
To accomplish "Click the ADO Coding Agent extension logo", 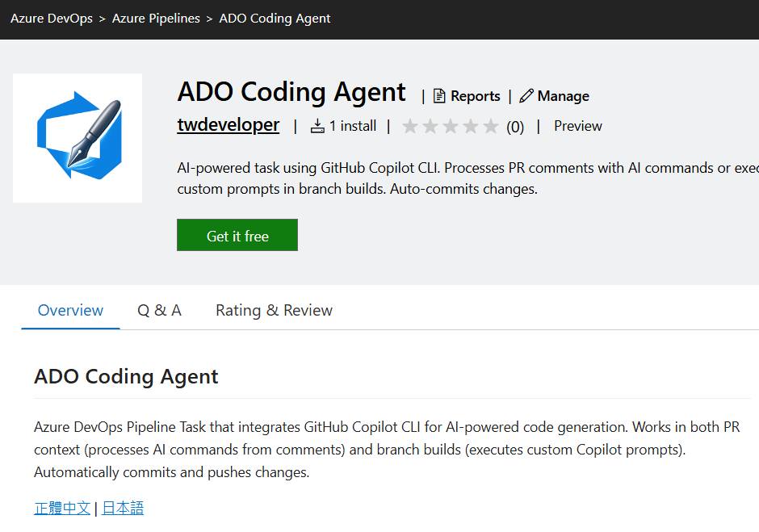I will [x=78, y=138].
